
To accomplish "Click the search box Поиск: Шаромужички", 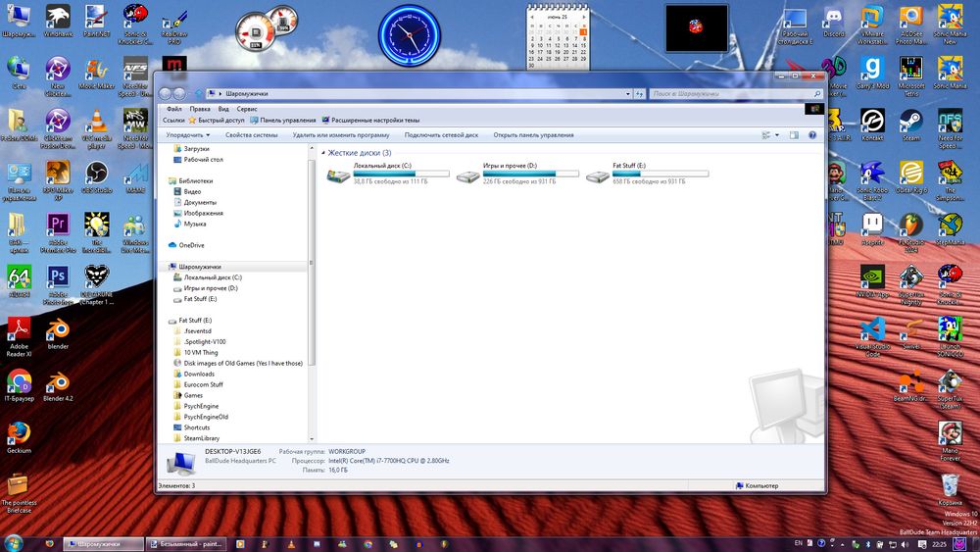I will (x=736, y=94).
